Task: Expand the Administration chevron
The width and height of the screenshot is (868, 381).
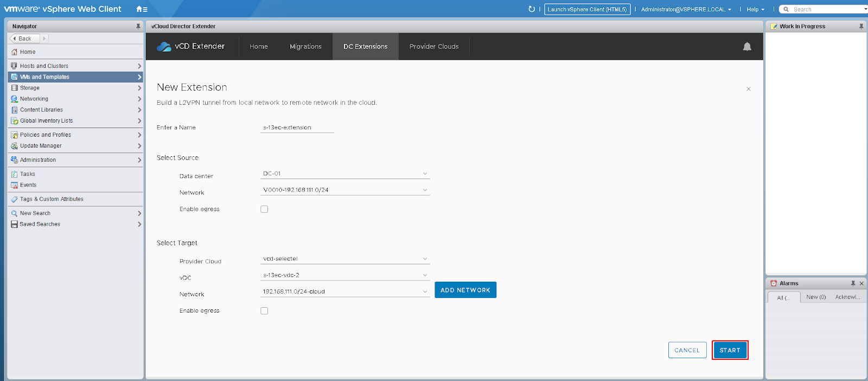Action: [139, 160]
